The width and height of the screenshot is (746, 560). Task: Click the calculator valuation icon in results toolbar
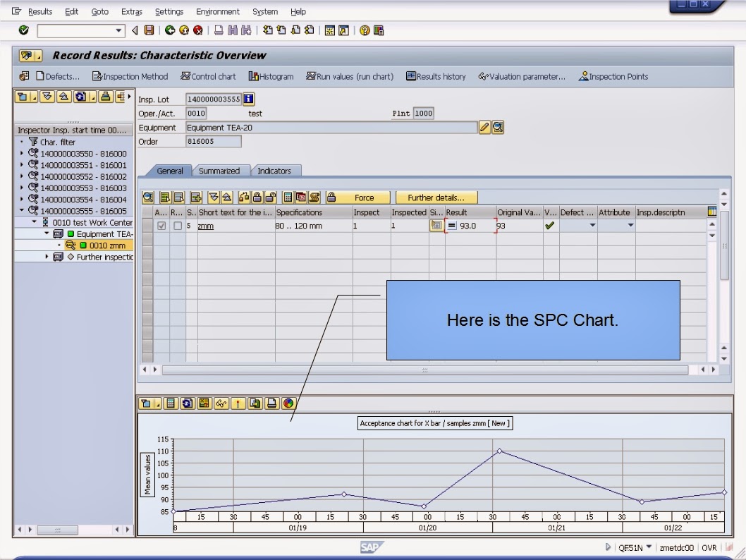(x=289, y=197)
